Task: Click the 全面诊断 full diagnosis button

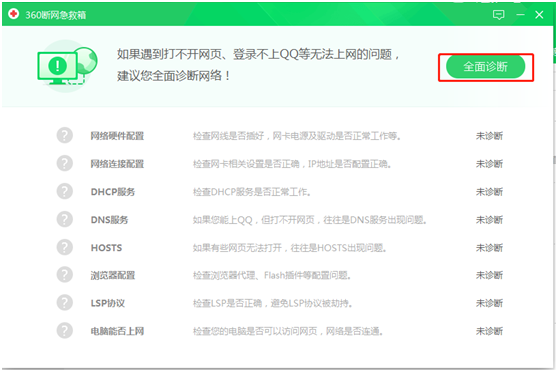Action: pos(485,67)
